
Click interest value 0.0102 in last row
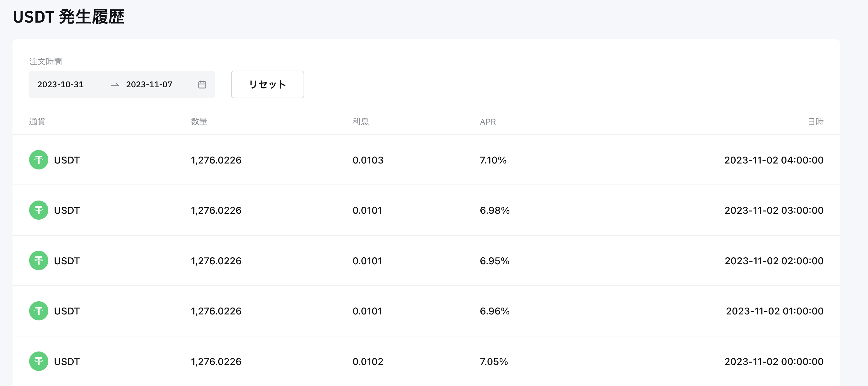point(368,362)
